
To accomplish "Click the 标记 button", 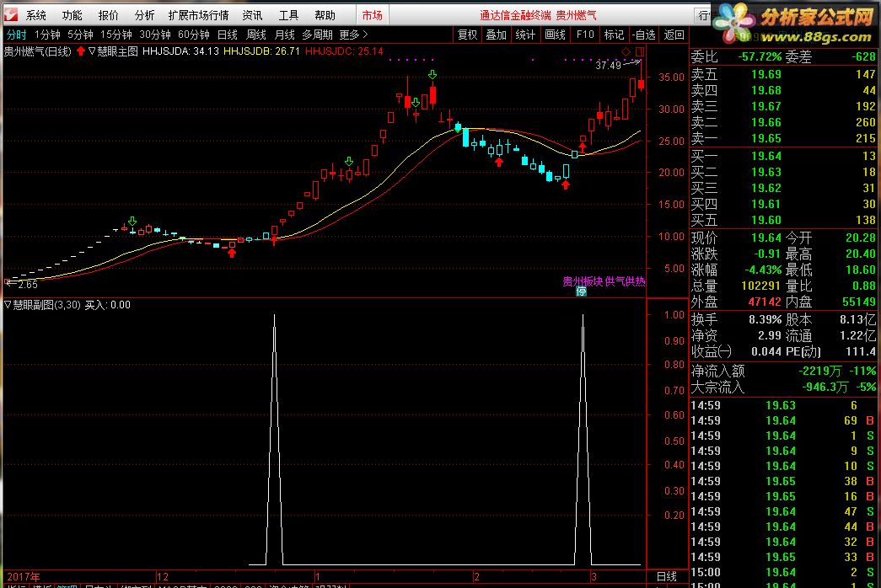I will (614, 35).
